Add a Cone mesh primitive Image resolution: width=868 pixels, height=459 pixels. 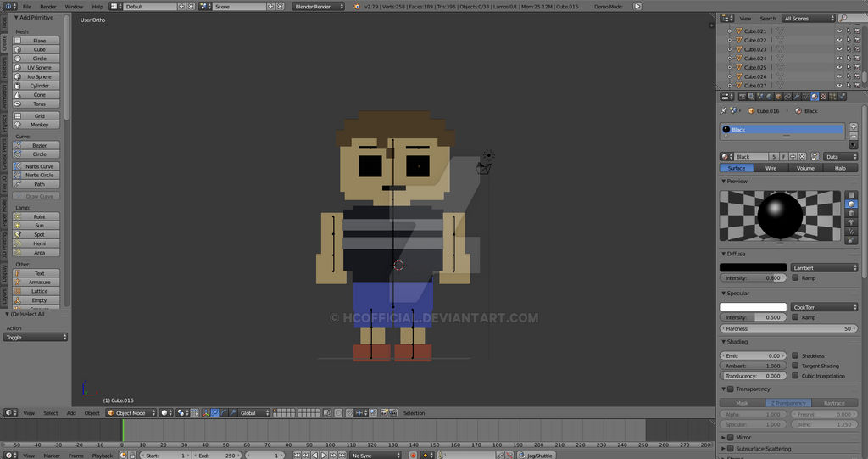point(36,95)
